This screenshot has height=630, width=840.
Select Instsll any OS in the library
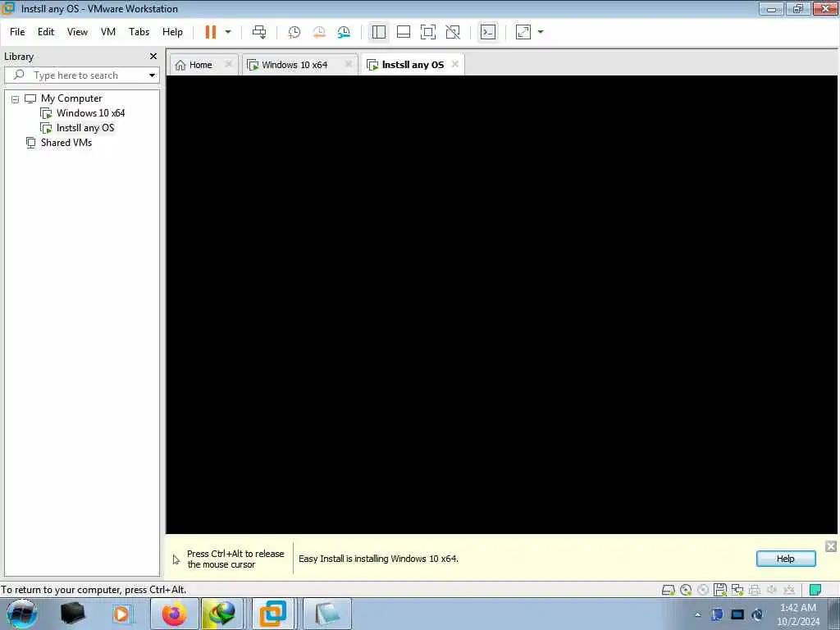pyautogui.click(x=85, y=128)
